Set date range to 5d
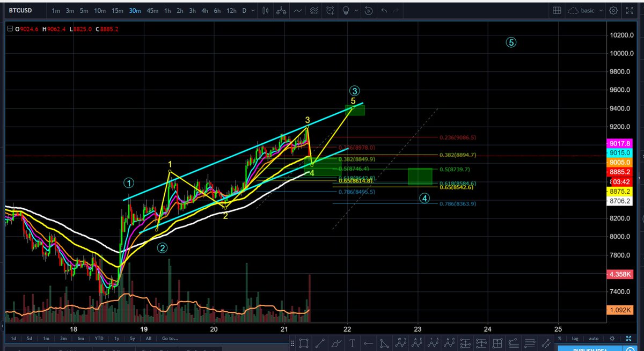Image resolution: width=644 pixels, height=351 pixels. [30, 339]
